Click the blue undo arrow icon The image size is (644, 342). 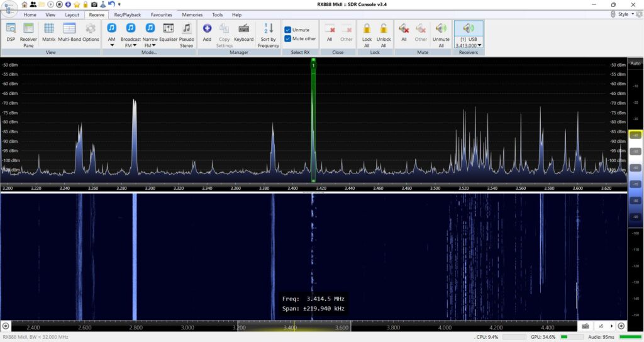coord(111,4)
